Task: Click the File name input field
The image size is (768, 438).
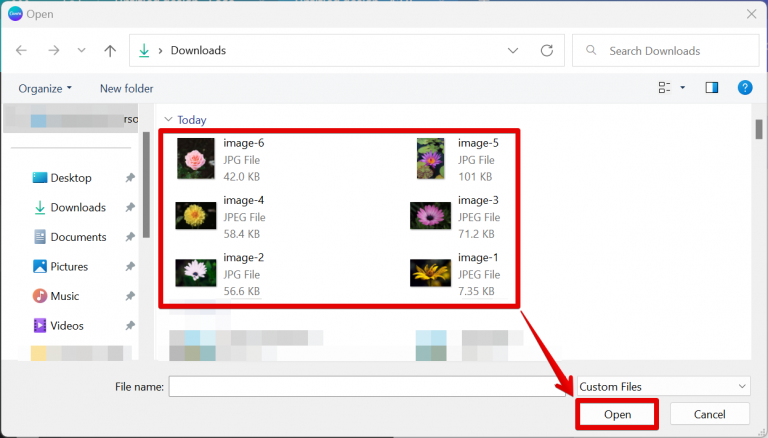Action: [367, 387]
